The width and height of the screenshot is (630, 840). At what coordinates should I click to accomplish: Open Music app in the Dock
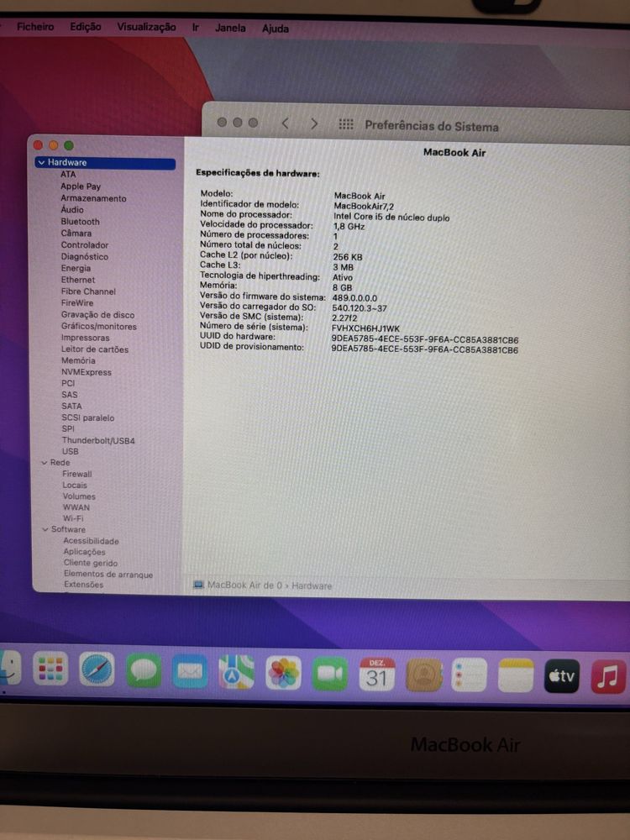[608, 676]
